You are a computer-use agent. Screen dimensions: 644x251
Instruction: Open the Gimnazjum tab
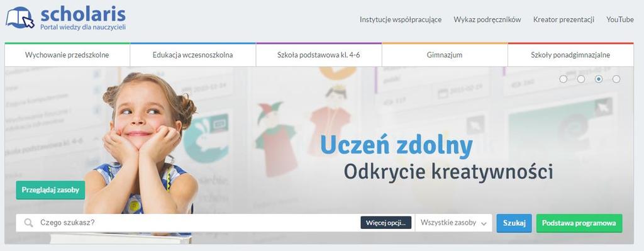tap(445, 55)
